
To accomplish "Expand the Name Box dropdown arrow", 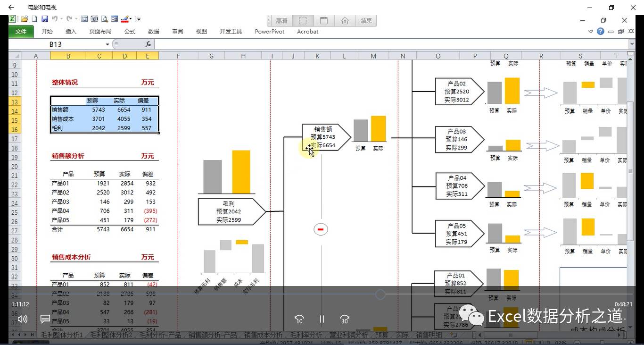I will (x=107, y=44).
